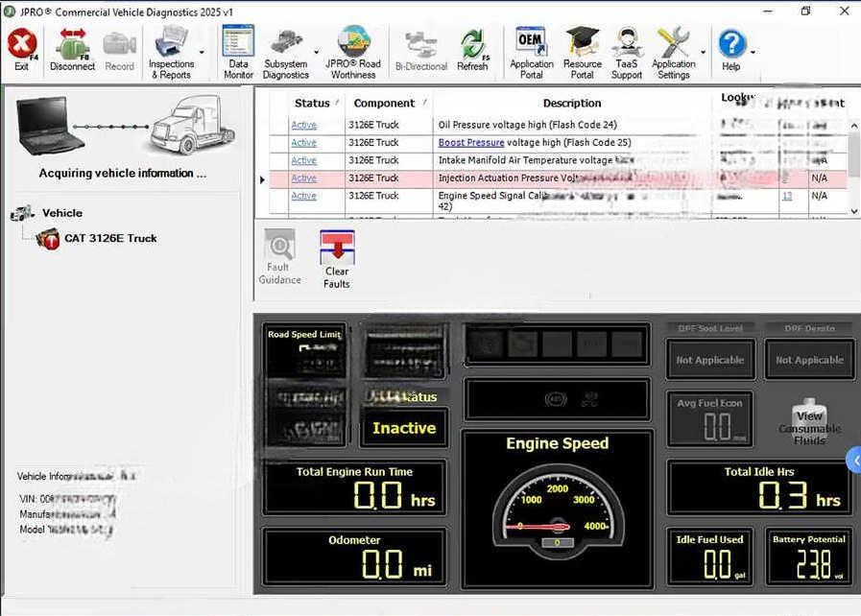Viewport: 861px width, 616px height.
Task: Open the Help dropdown arrow
Action: coord(753,53)
